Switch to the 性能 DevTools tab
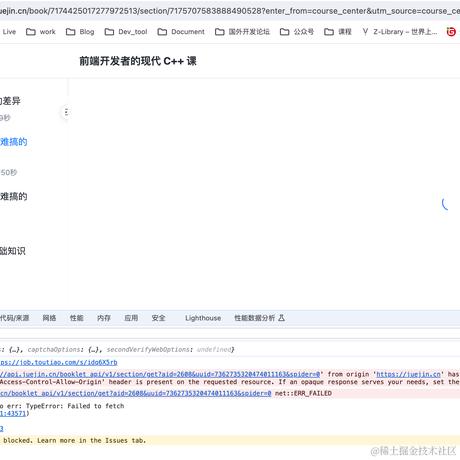The width and height of the screenshot is (460, 460). [x=76, y=318]
